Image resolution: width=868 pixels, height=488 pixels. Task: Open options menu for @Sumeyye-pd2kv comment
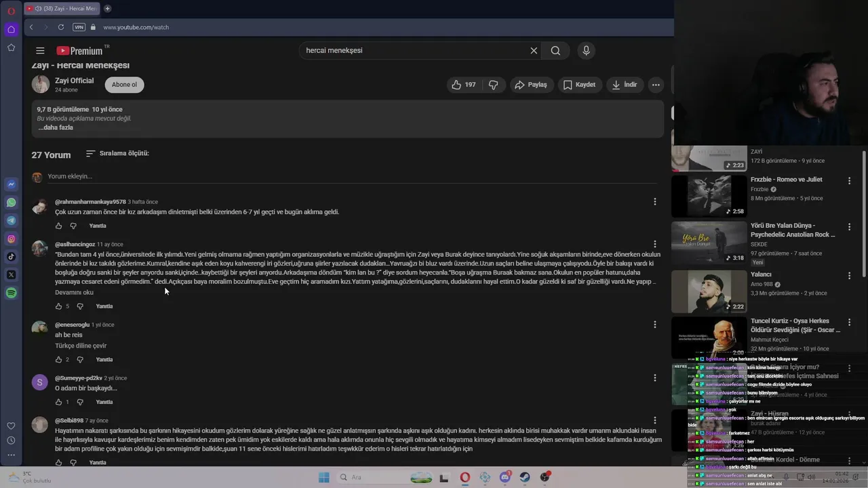coord(654,378)
